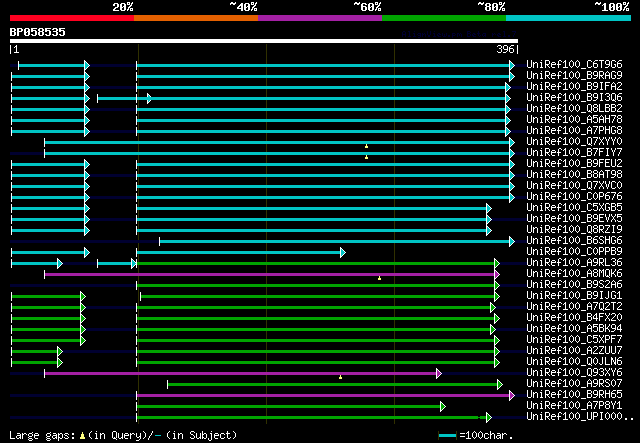Image resolution: width=640 pixels, height=443 pixels.
Task: Click the green arrowhead ending UPI000.. alignment
Action: point(489,418)
